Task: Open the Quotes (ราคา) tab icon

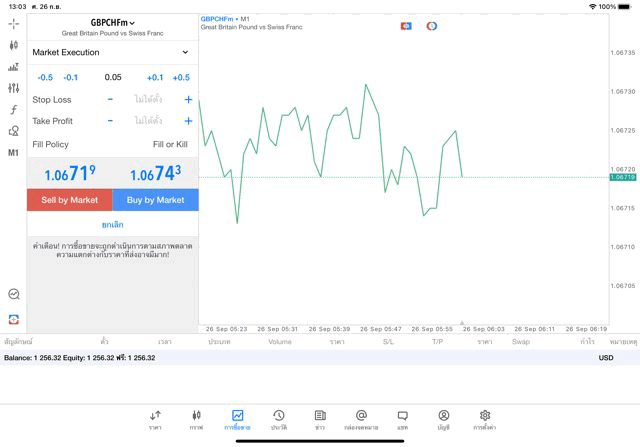Action: (x=155, y=419)
